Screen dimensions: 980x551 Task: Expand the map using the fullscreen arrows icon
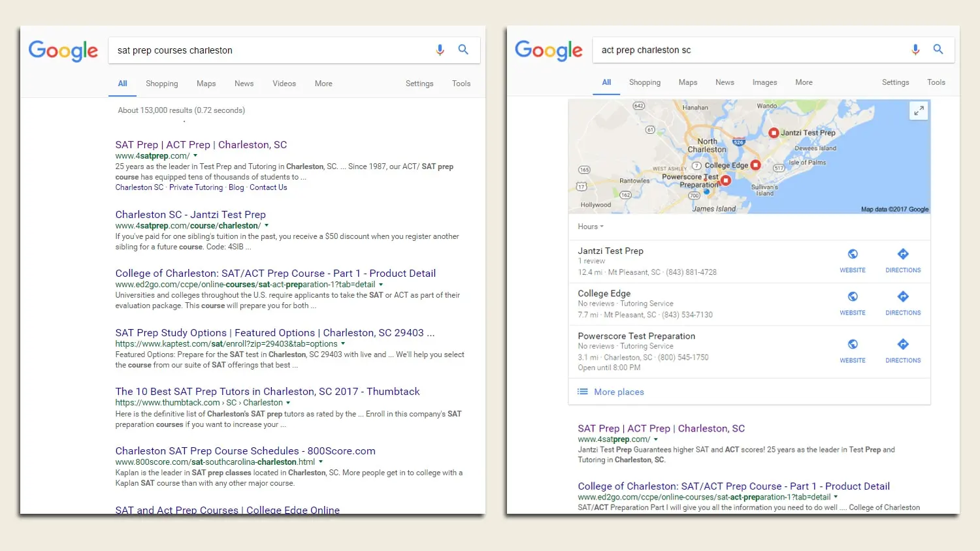point(919,111)
